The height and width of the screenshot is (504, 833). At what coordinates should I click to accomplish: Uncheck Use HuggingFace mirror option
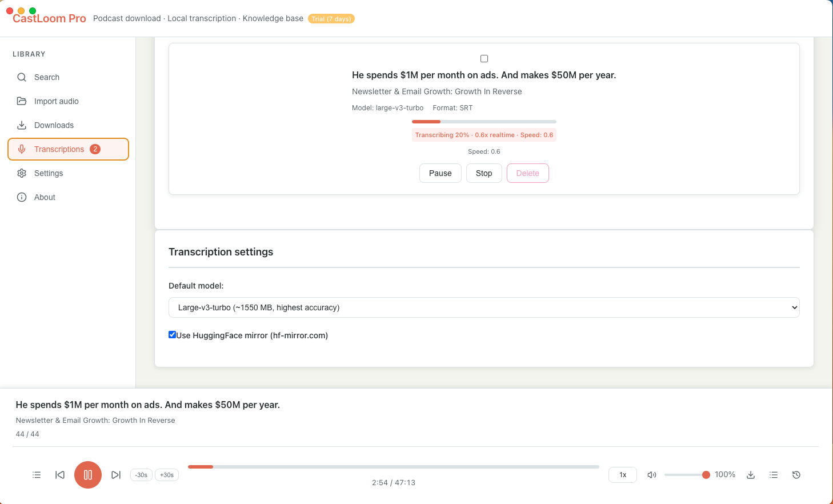pos(172,334)
